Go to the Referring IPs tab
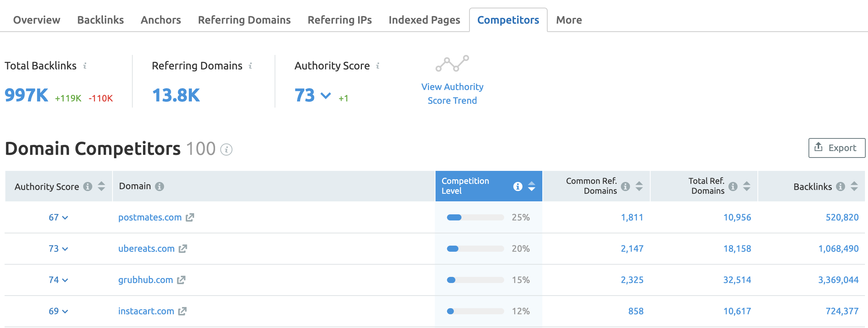The width and height of the screenshot is (868, 328). (x=339, y=20)
